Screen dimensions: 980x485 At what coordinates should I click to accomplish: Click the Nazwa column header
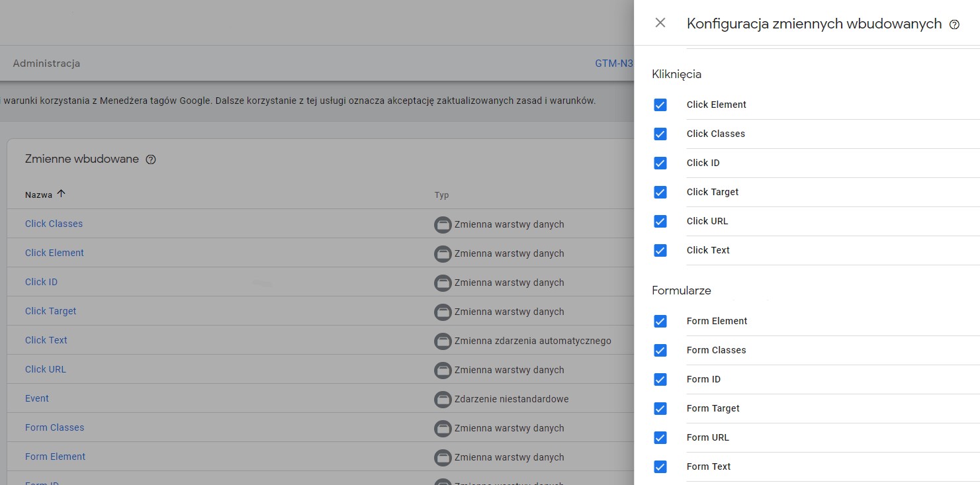pos(38,195)
